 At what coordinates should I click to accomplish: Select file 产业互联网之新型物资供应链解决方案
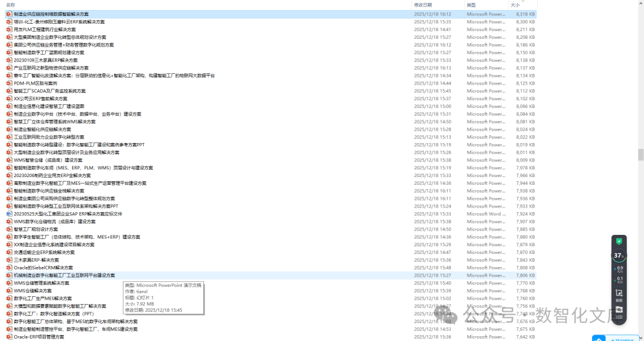tap(51, 68)
